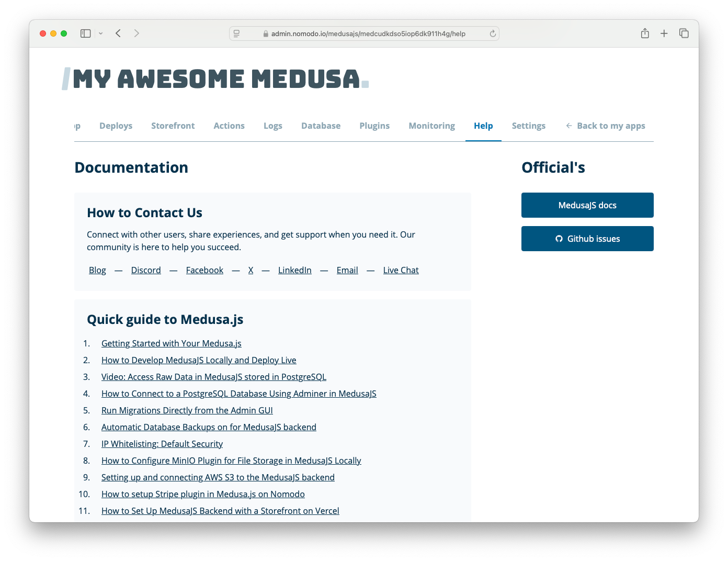Open the Stripe plugin setup guide

coord(203,494)
